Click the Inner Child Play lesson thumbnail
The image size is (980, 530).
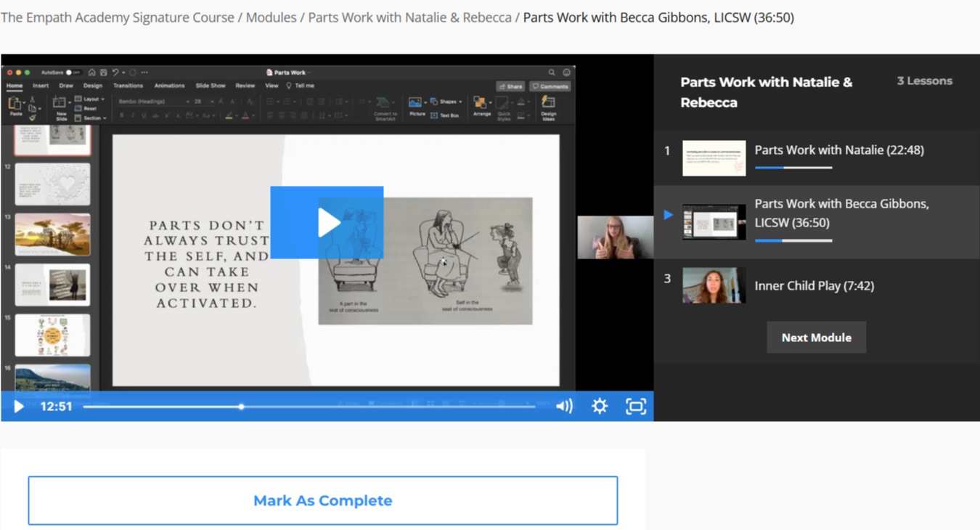(x=714, y=285)
